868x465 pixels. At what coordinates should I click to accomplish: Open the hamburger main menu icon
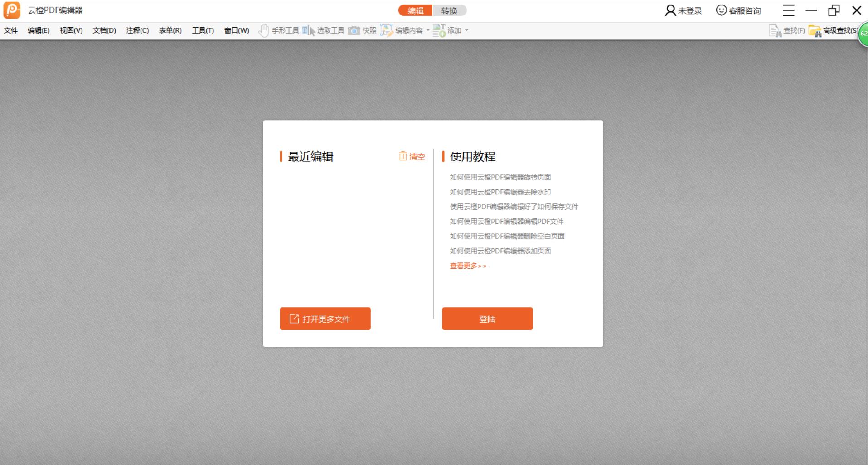pyautogui.click(x=789, y=10)
